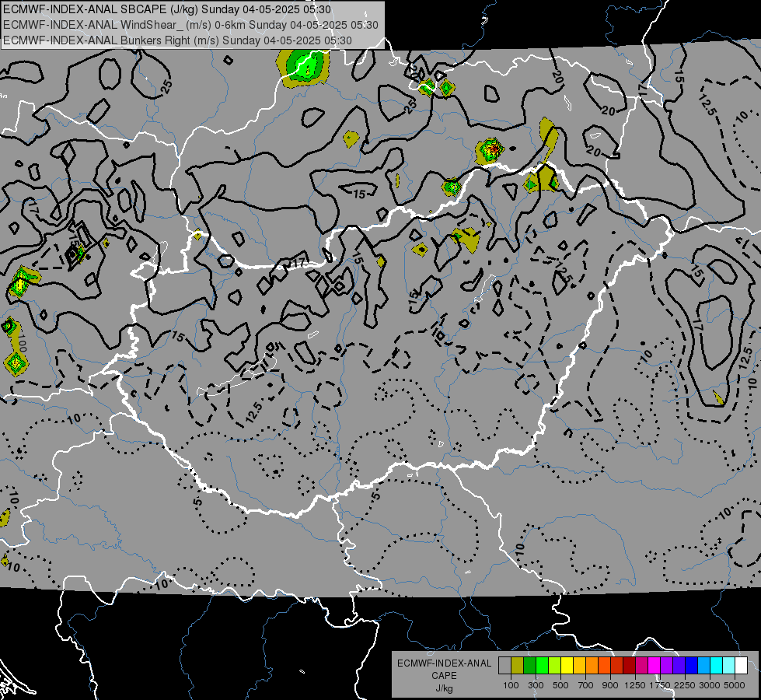The height and width of the screenshot is (700, 761).
Task: Click the J/kg unit label in the legend
Action: click(444, 688)
